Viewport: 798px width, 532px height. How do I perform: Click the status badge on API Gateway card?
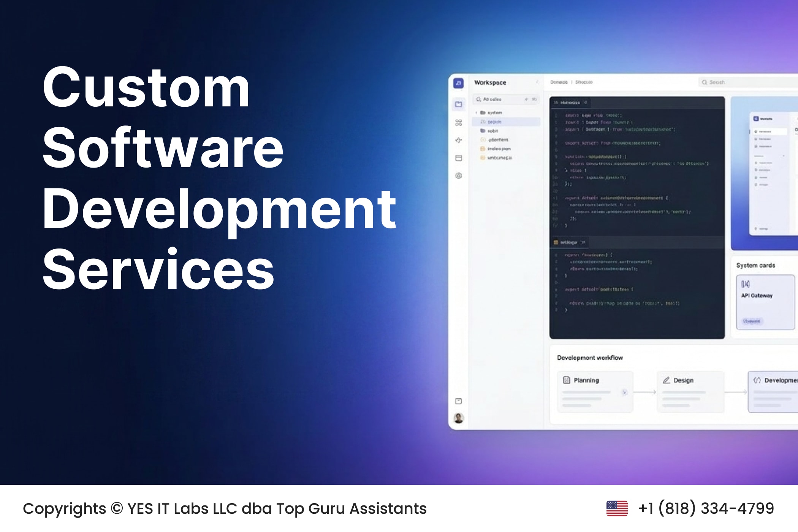pos(752,321)
